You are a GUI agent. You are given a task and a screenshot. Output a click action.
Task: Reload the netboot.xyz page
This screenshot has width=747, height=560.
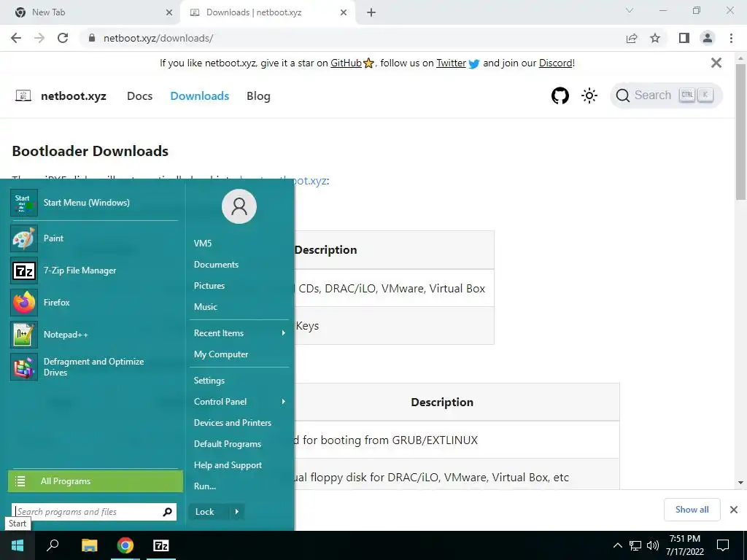tap(63, 38)
